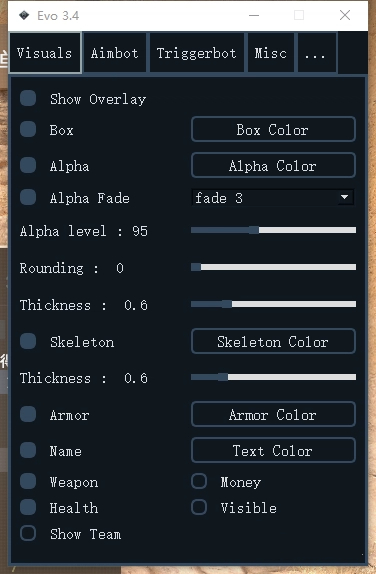Toggle the Health checkbox
376x574 pixels.
coord(28,507)
